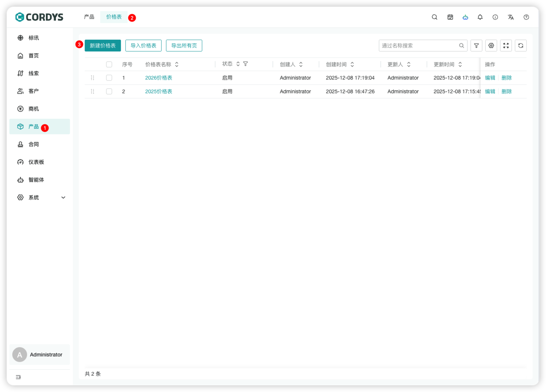Open the advanced filter funnel button
The image size is (546, 392).
(476, 45)
